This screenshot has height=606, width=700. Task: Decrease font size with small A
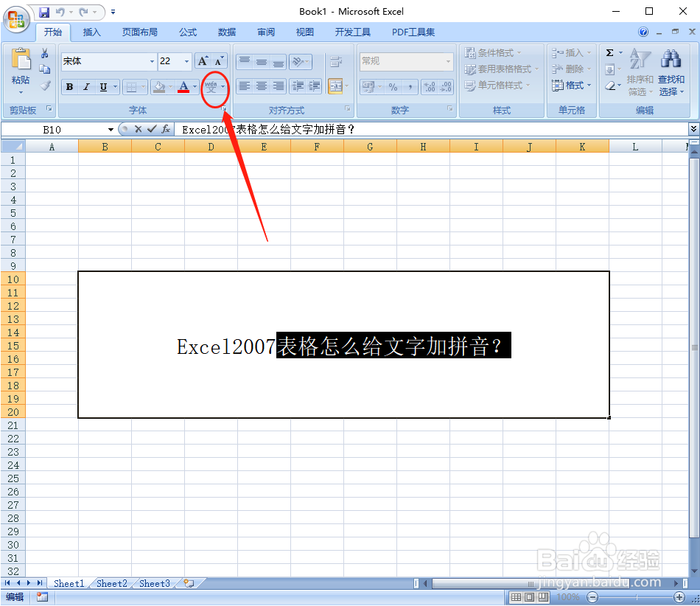click(x=219, y=61)
